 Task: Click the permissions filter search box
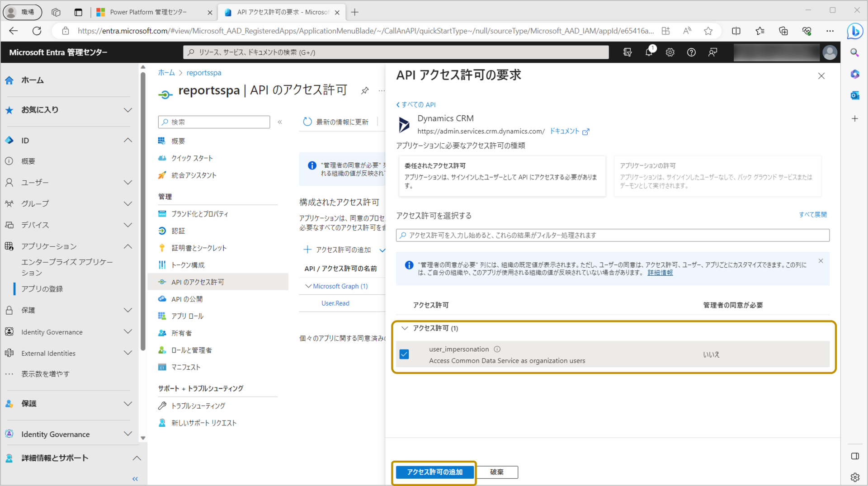tap(613, 235)
